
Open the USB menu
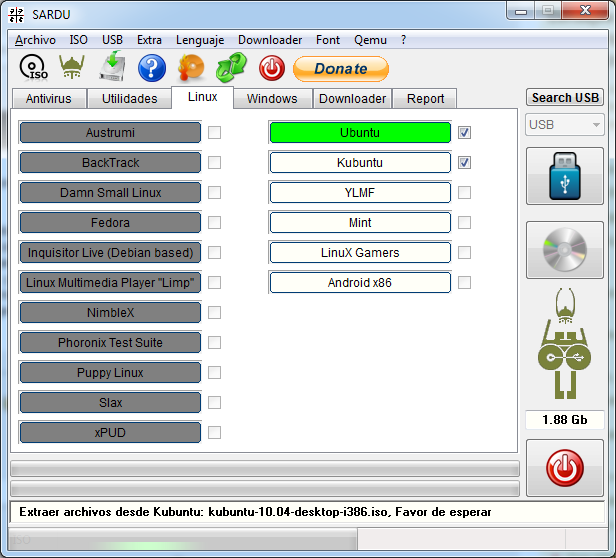[112, 40]
